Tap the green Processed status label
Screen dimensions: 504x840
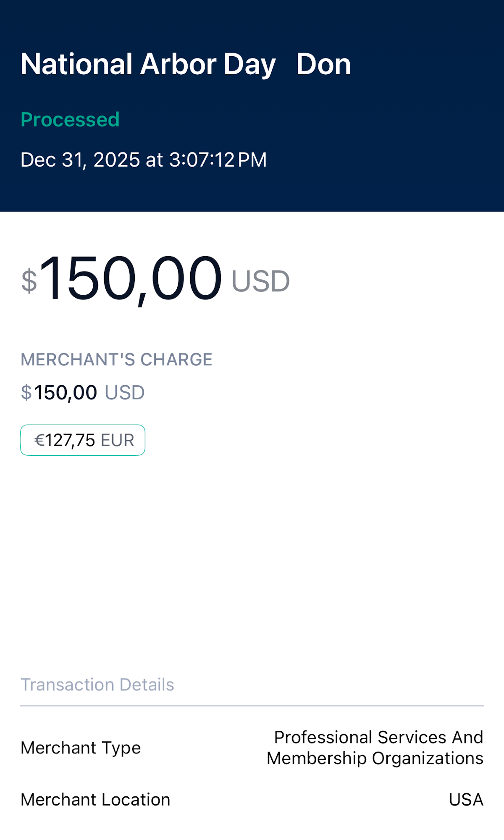tap(70, 120)
